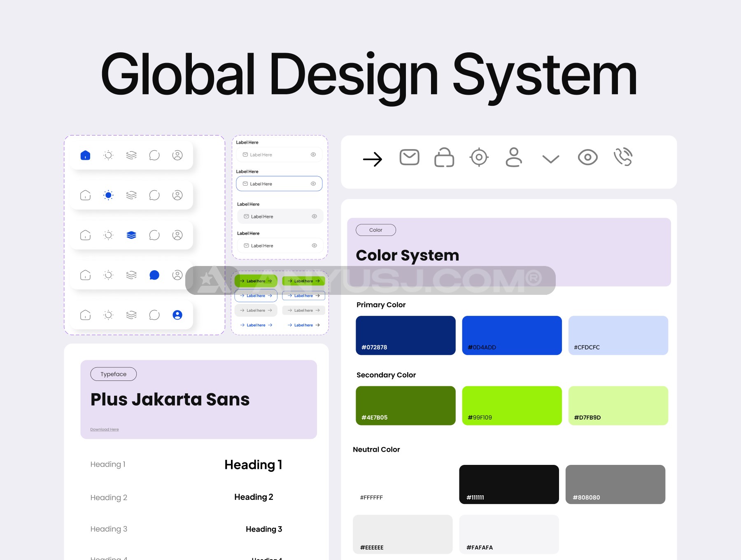This screenshot has width=741, height=560.
Task: Click the right blue outlined Label here button
Action: tap(304, 296)
